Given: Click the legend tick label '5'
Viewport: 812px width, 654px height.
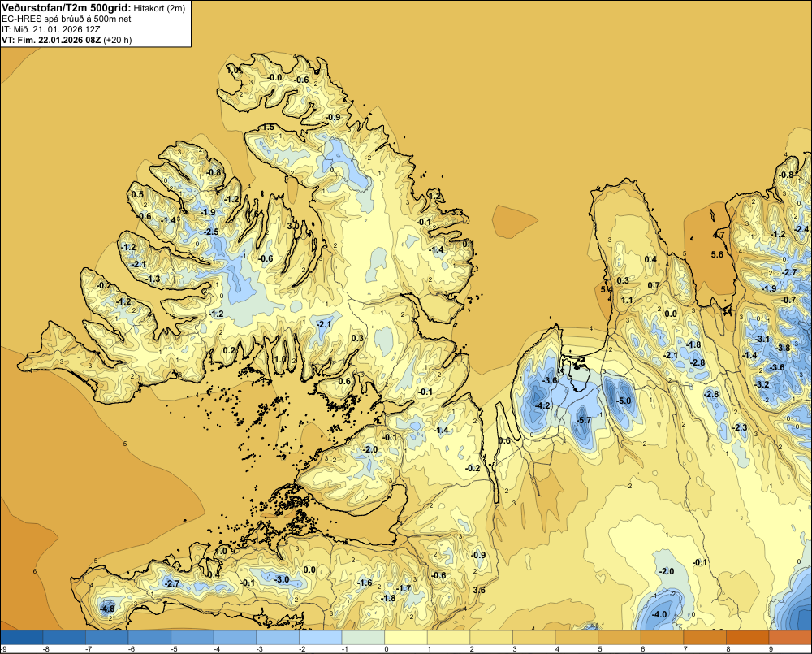Looking at the screenshot, I should (600, 649).
